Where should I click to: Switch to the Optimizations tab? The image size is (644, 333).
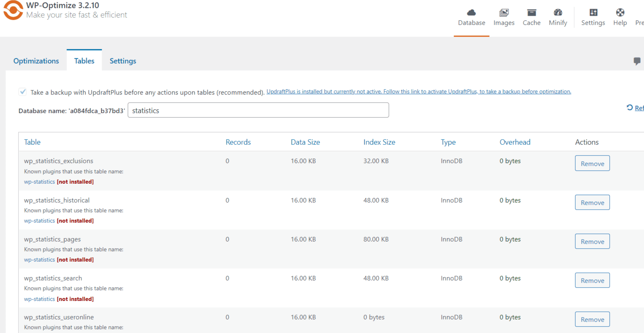pos(36,61)
